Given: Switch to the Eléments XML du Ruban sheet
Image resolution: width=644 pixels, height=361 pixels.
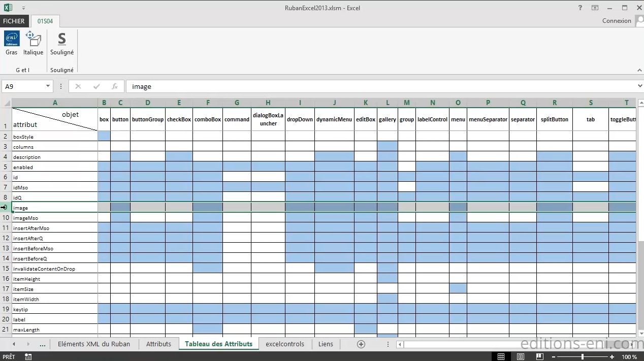Looking at the screenshot, I should [94, 344].
